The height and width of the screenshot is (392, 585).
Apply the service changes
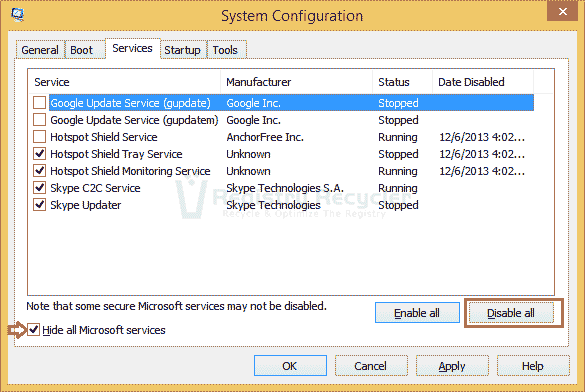pos(452,366)
